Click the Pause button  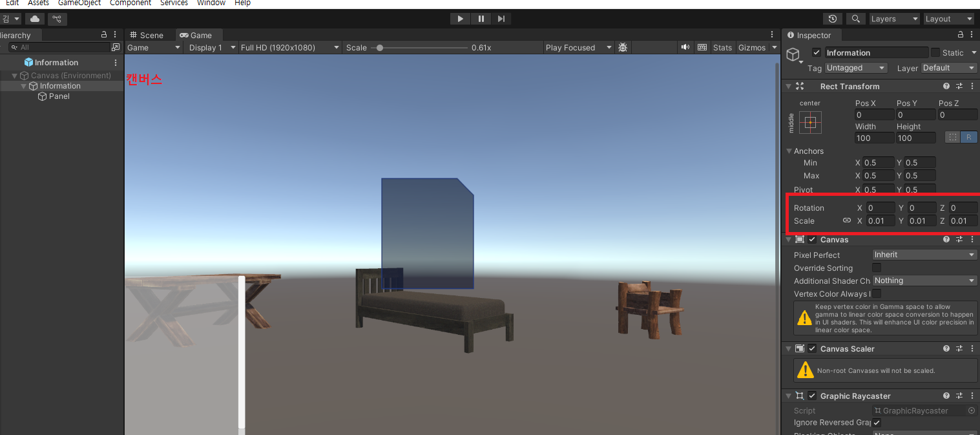pos(481,19)
